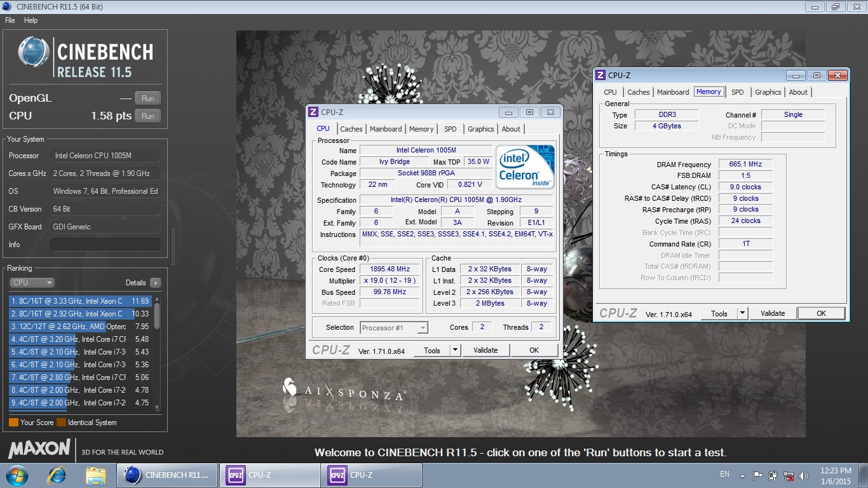Image resolution: width=868 pixels, height=488 pixels.
Task: Expand ranking Details arrow button
Action: [x=156, y=283]
